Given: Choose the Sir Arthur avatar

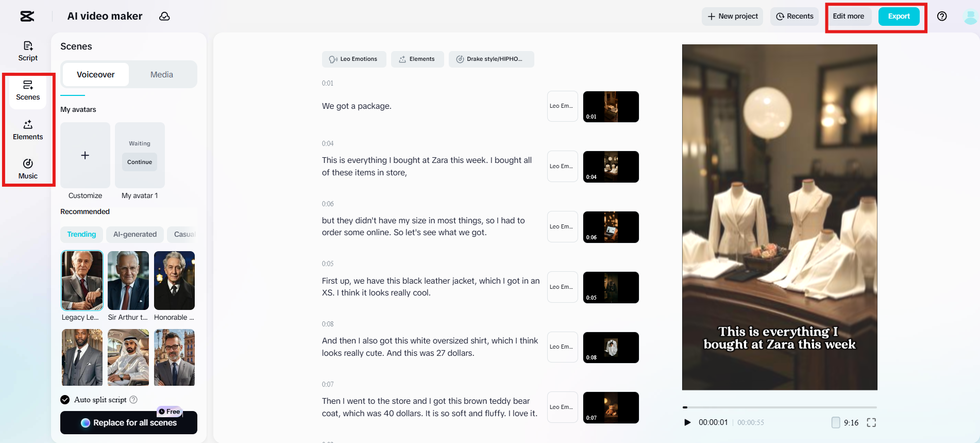Looking at the screenshot, I should [x=128, y=281].
